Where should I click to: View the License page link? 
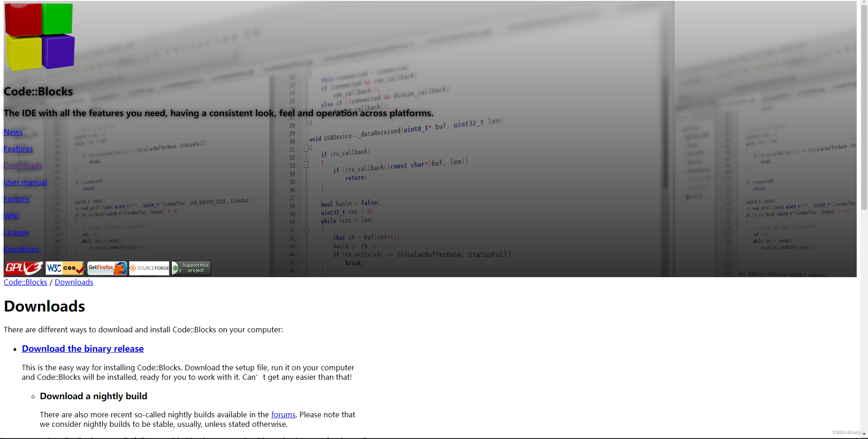click(x=16, y=232)
